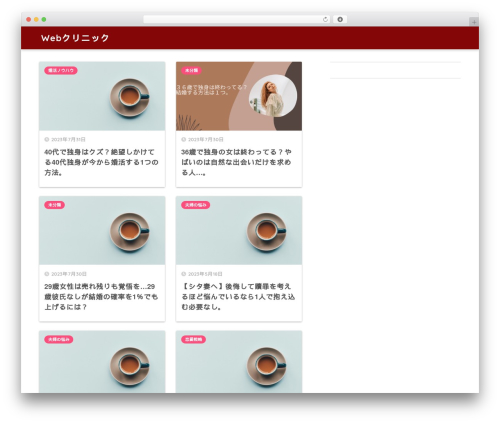The width and height of the screenshot is (500, 423).
Task: Click 未分類 badge on the 29歳女性 card
Action: 54,205
